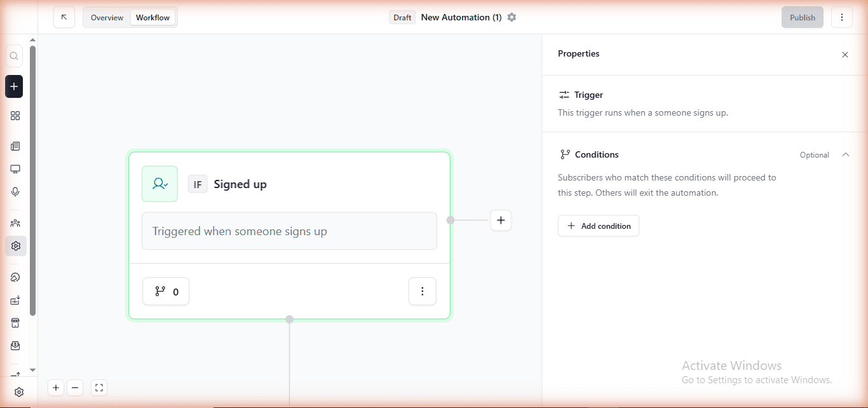Switch to the Overview tab
This screenshot has width=868, height=408.
(x=107, y=17)
